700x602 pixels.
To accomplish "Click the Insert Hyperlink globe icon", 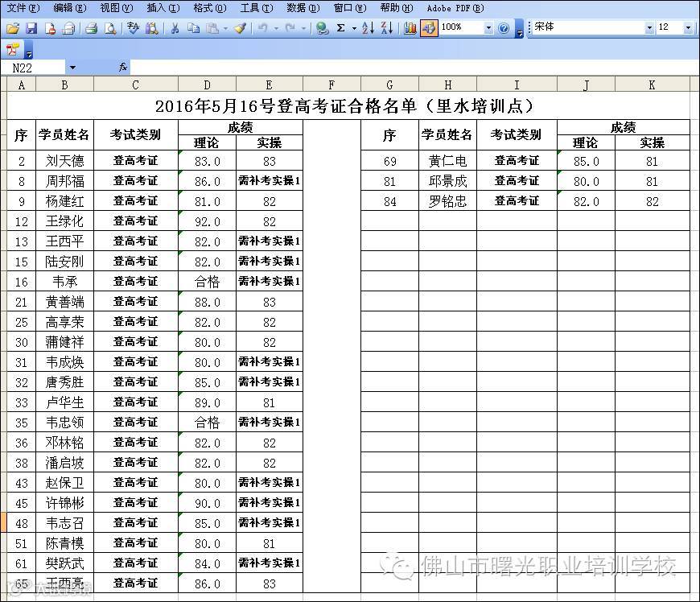I will [322, 28].
